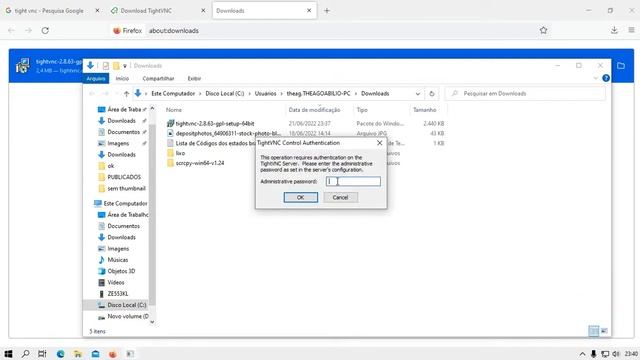Switch to large icons view layout icon
Viewport: 640px width, 360px height.
point(604,331)
